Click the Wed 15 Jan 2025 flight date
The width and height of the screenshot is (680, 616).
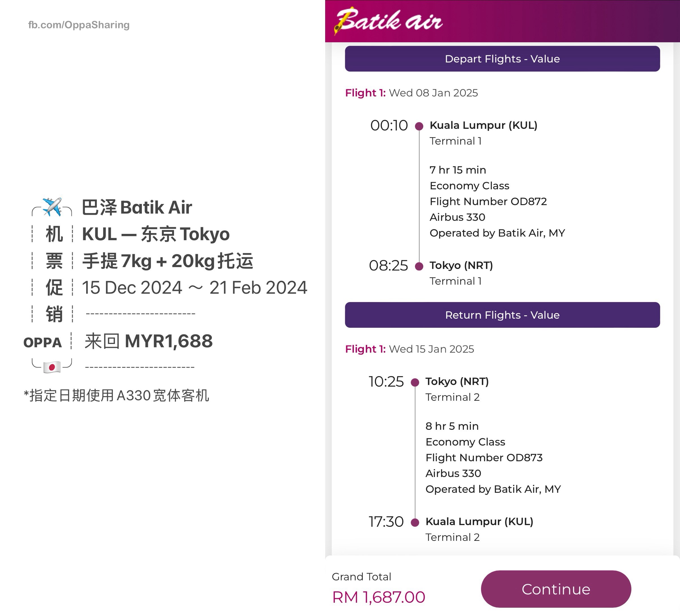pyautogui.click(x=431, y=349)
